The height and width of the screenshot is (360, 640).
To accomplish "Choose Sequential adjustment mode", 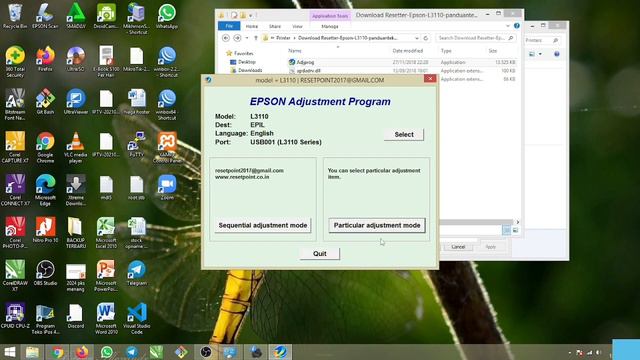I will coord(262,225).
